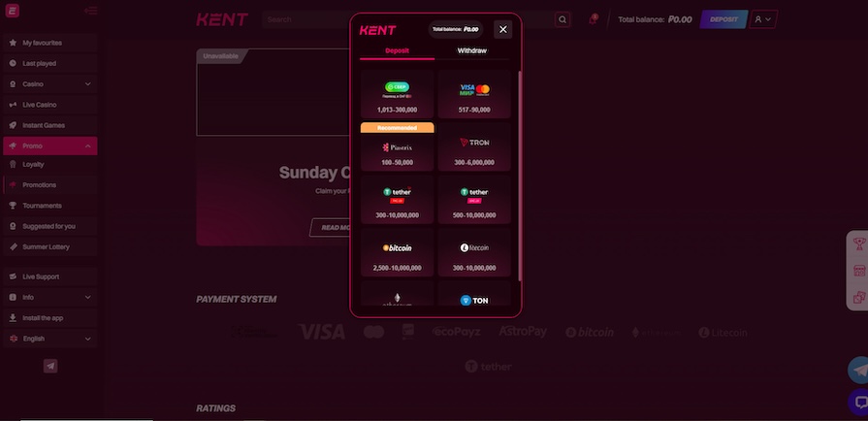This screenshot has width=868, height=421.
Task: Click the payment methods list scrollbar
Action: click(x=519, y=176)
